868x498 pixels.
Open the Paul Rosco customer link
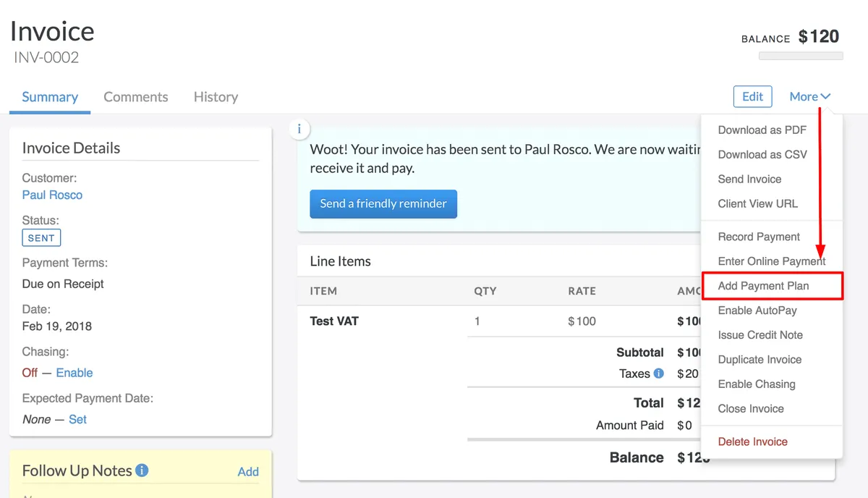pos(52,195)
